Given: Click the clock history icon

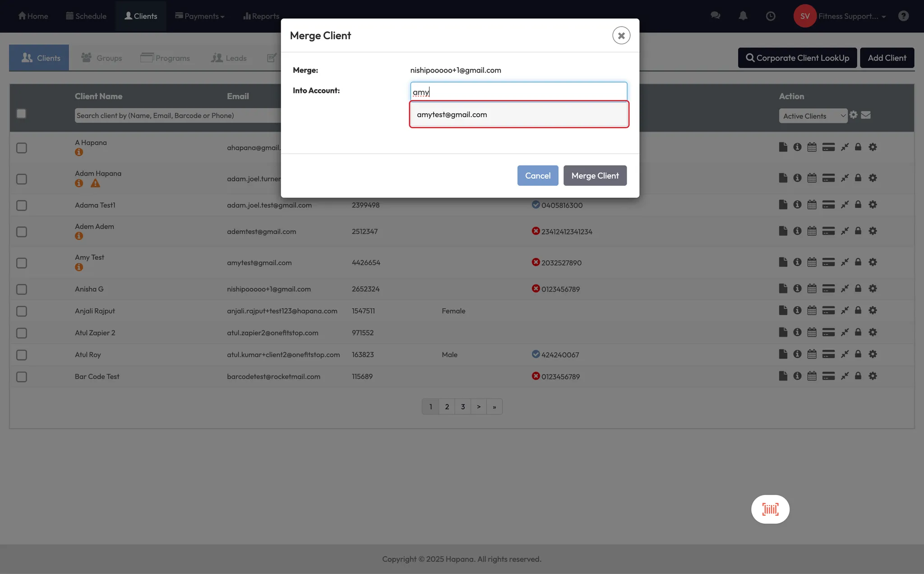Looking at the screenshot, I should [x=770, y=16].
